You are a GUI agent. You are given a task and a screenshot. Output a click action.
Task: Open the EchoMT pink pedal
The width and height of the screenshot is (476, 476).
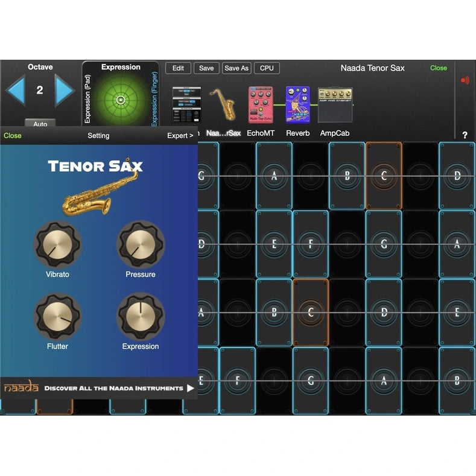[261, 105]
